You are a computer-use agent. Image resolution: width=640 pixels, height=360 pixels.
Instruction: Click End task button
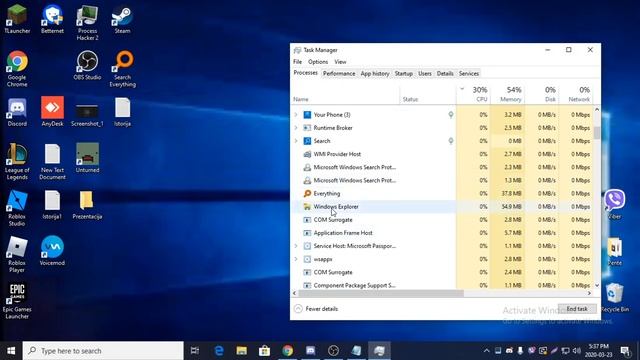pos(577,309)
